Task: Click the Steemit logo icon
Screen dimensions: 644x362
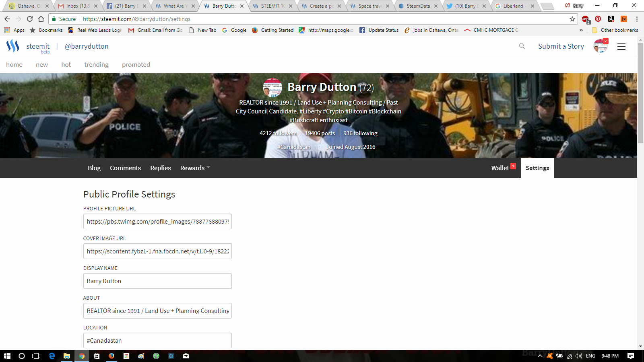Action: coord(13,46)
